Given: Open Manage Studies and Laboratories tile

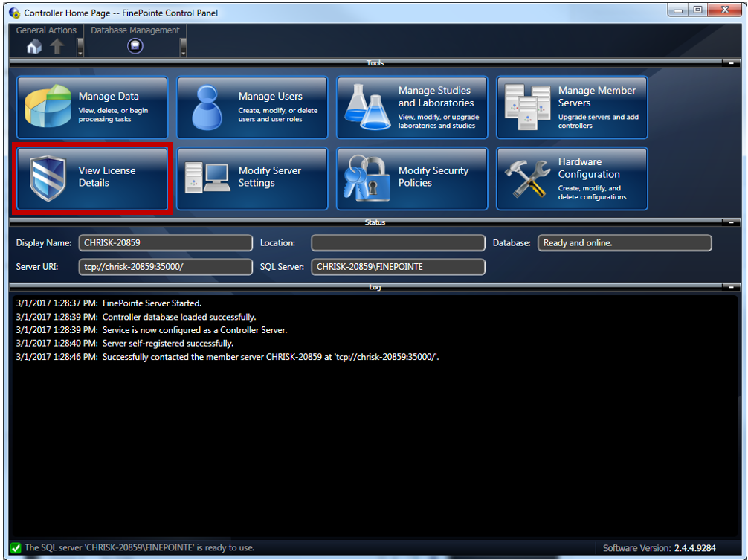Looking at the screenshot, I should tap(412, 107).
